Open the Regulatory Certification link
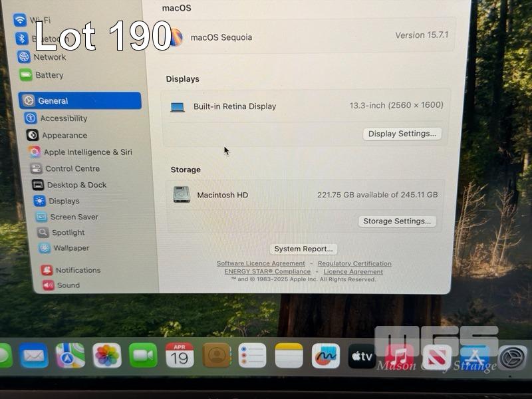Image resolution: width=532 pixels, height=399 pixels. click(x=354, y=263)
